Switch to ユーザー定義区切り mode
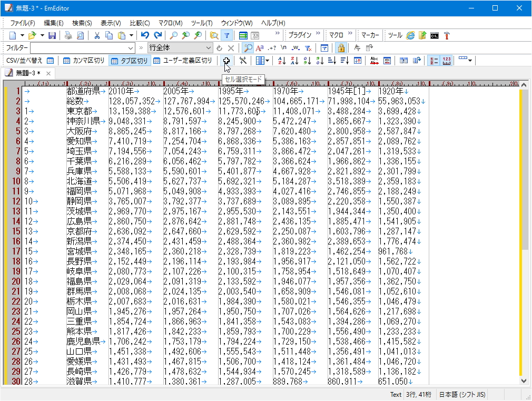Screen dimensions: 532x401 pos(183,61)
